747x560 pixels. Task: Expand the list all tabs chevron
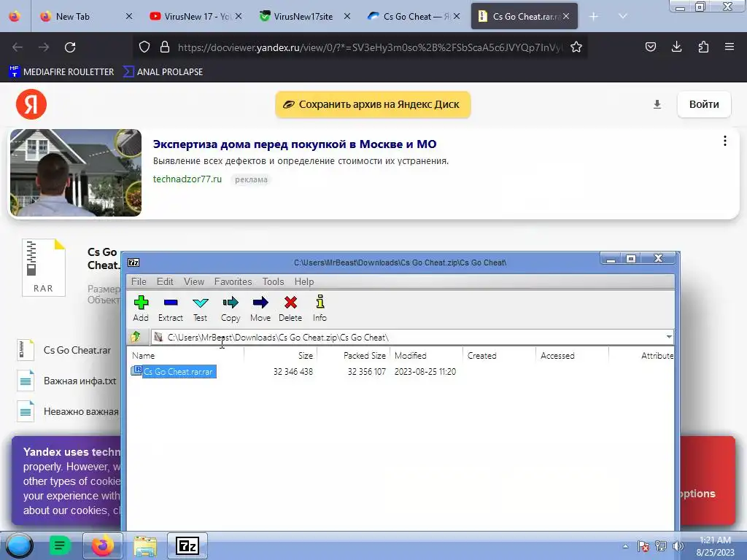pyautogui.click(x=623, y=16)
